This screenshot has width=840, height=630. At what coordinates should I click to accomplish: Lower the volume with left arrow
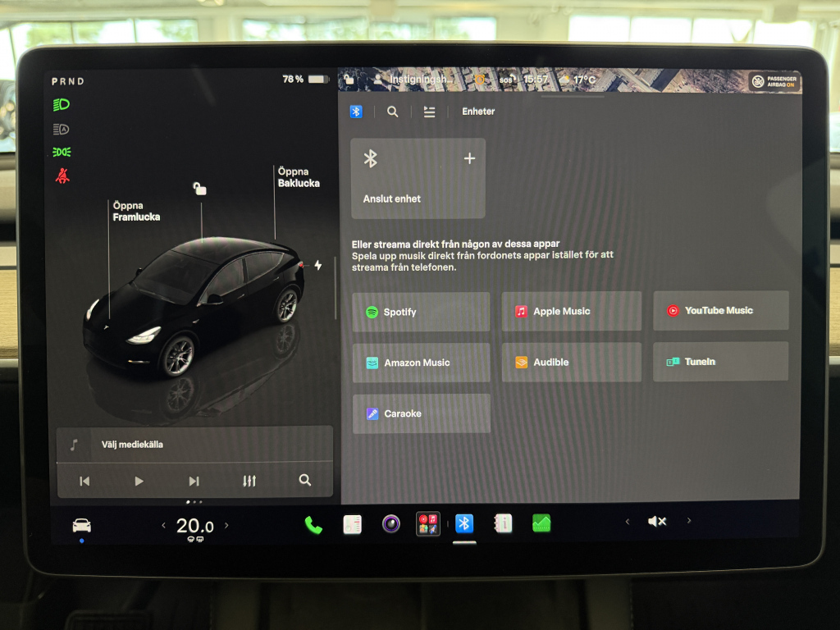pyautogui.click(x=628, y=521)
